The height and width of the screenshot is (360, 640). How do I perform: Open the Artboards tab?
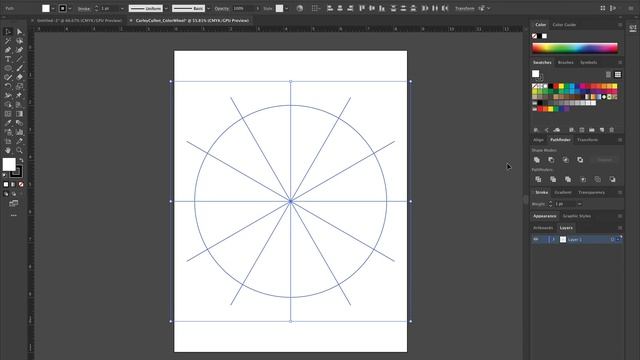coord(543,228)
